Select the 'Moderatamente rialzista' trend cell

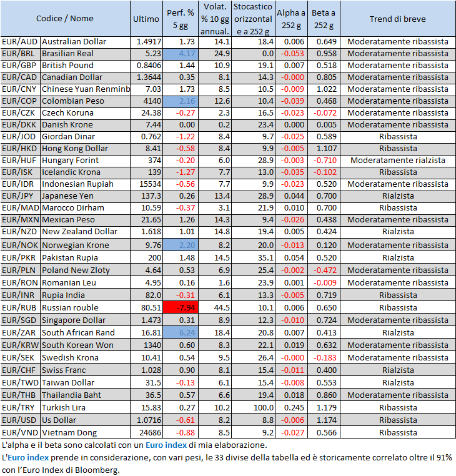pos(398,161)
